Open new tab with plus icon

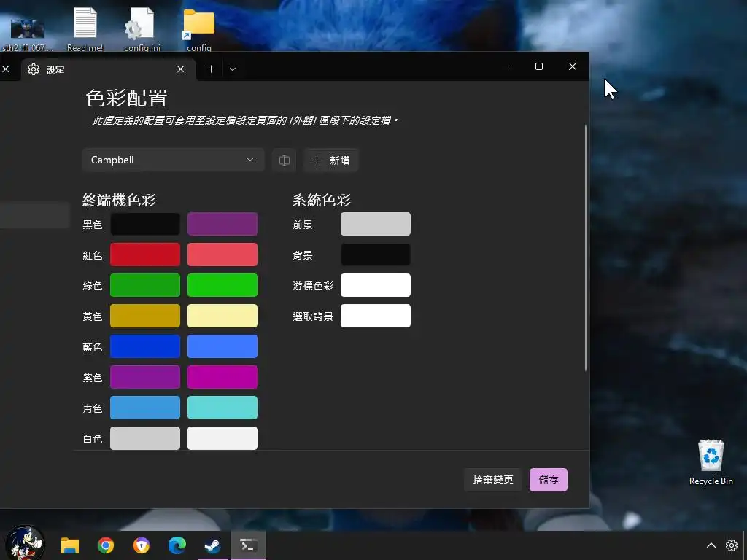(211, 69)
